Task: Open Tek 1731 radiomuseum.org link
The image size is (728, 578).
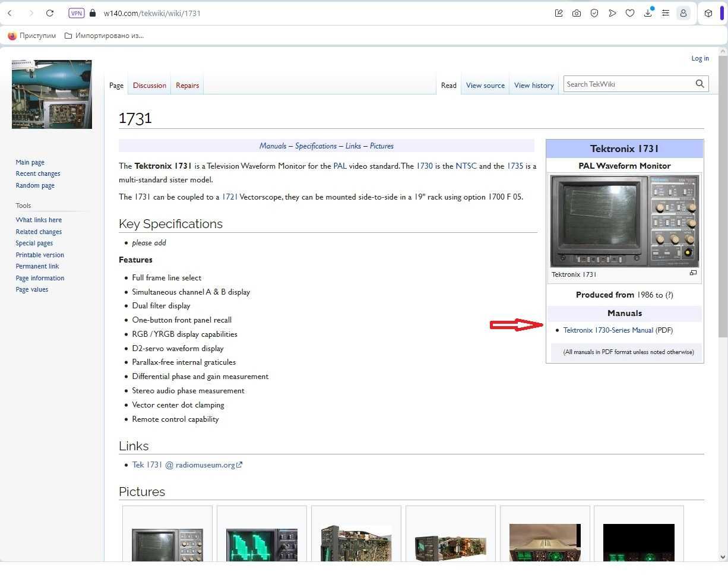Action: pos(187,465)
